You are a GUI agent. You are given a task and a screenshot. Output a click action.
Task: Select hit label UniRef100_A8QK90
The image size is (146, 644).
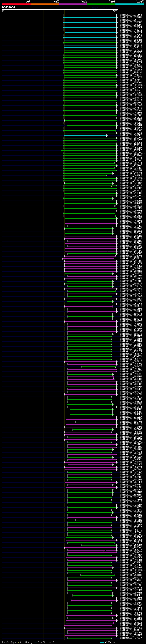(131, 603)
